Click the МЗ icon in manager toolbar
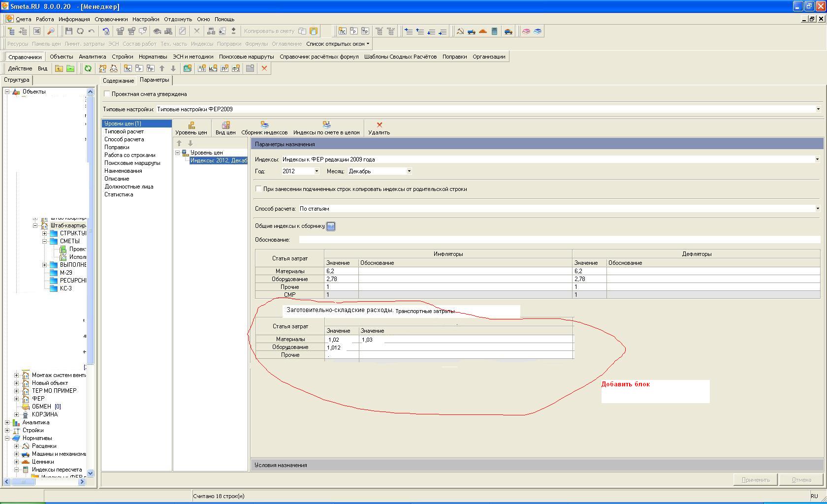This screenshot has width=827, height=504. pos(213,68)
